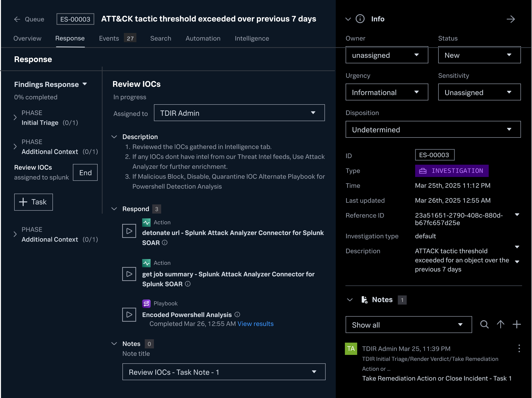
Task: Expand the Initial Triage phase
Action: coord(15,117)
